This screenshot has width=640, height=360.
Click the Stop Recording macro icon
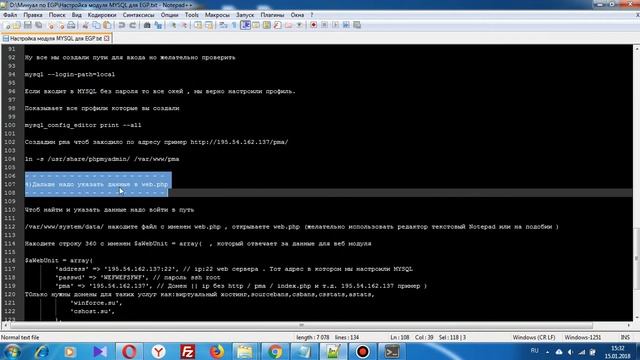click(324, 25)
